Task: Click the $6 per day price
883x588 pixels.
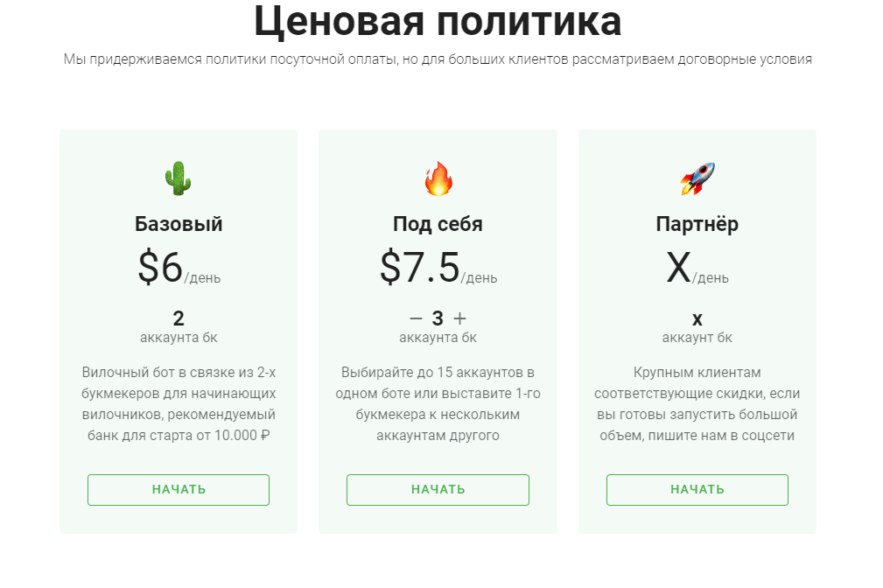Action: coord(179,269)
